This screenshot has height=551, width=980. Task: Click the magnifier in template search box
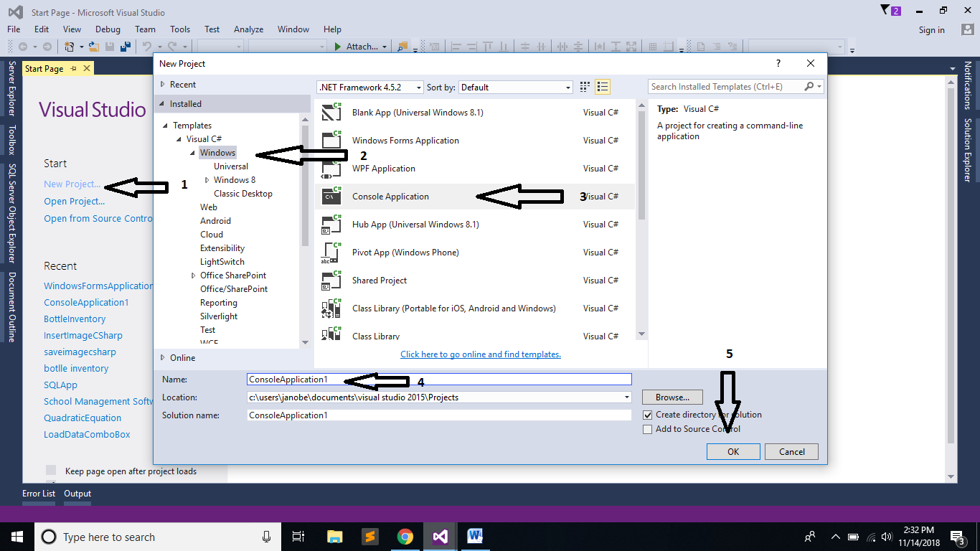(809, 87)
